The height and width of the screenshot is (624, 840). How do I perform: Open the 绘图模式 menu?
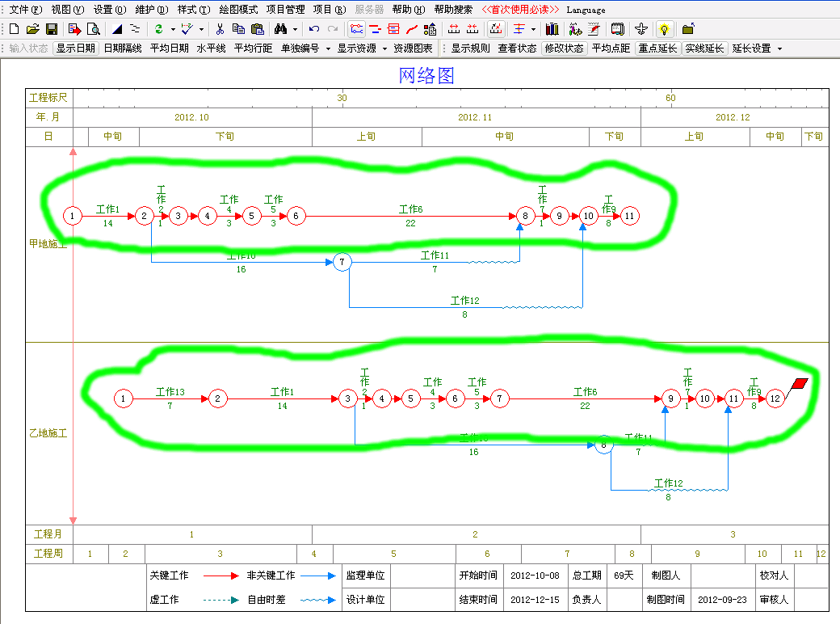(x=238, y=10)
